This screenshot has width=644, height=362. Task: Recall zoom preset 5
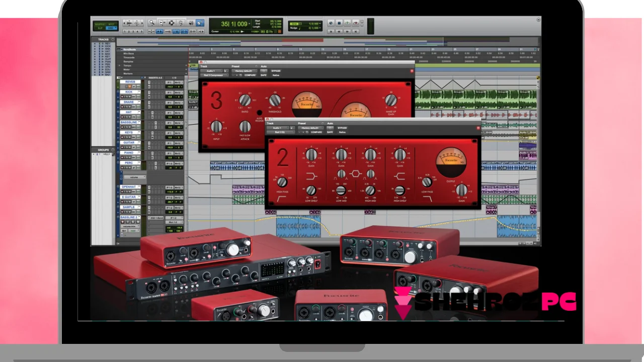(x=141, y=31)
